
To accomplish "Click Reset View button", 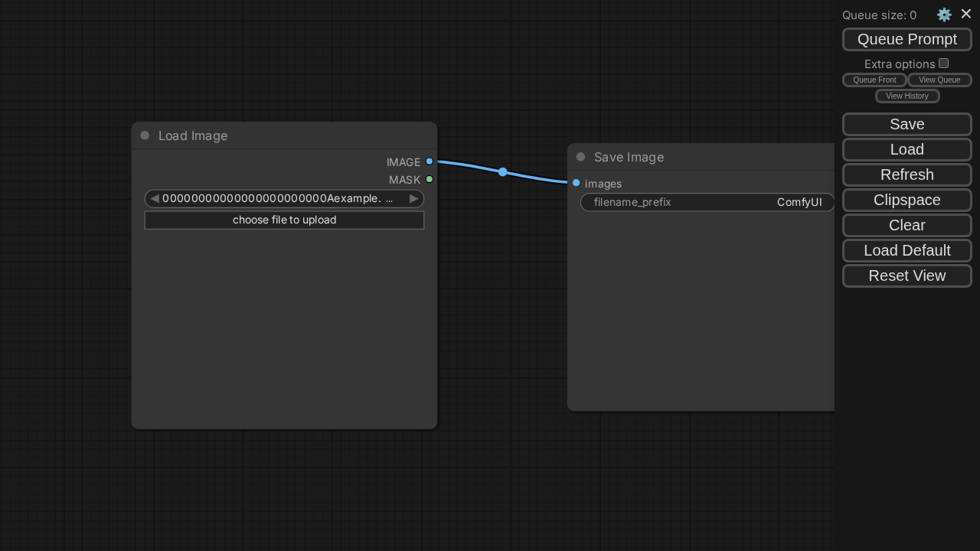I will 907,275.
